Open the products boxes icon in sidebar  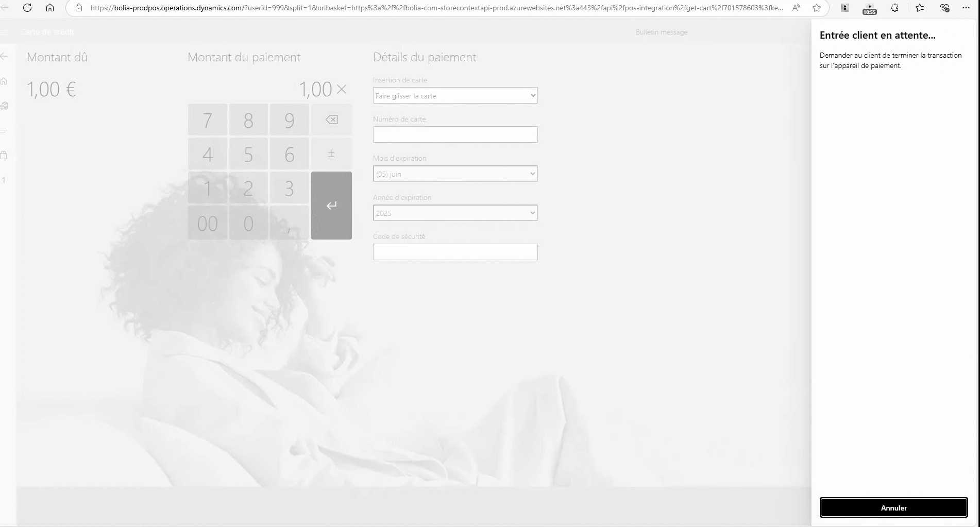click(4, 106)
